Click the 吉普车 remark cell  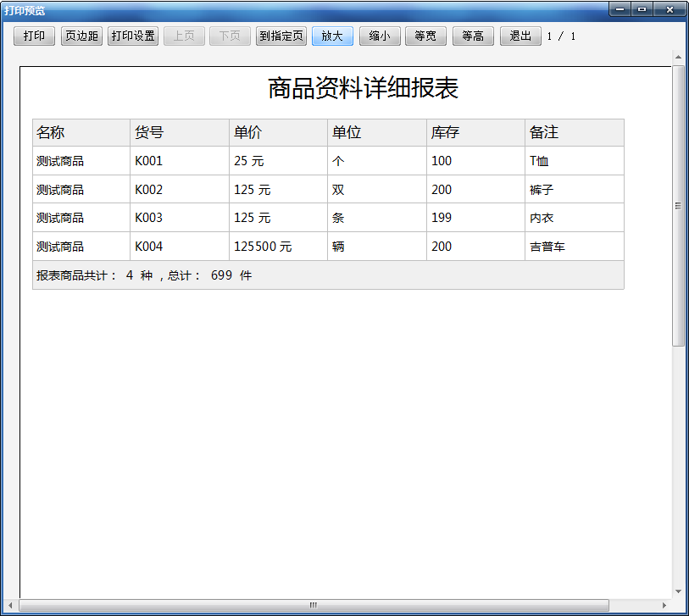pyautogui.click(x=575, y=247)
